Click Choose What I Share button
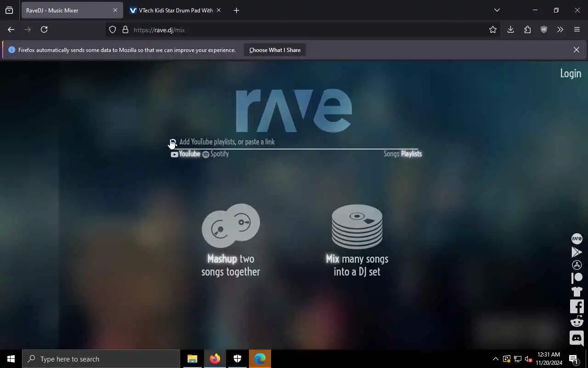Viewport: 588px width, 368px height. pyautogui.click(x=275, y=50)
